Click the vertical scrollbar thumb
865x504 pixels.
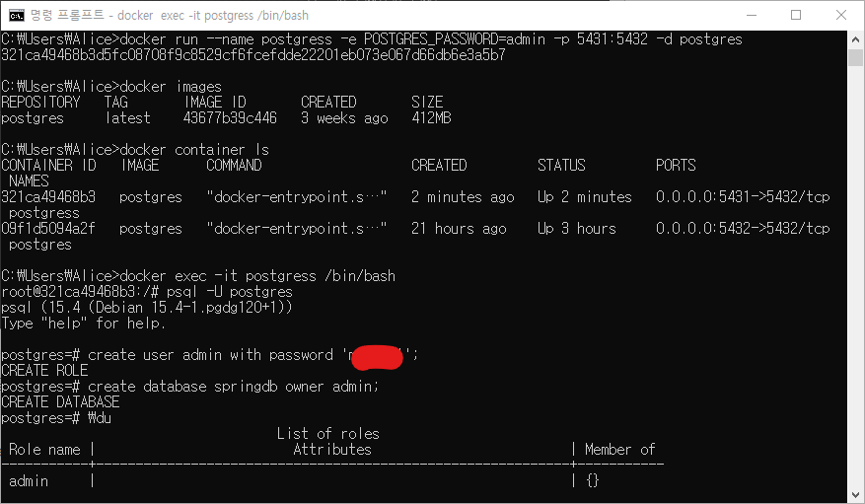[x=855, y=58]
